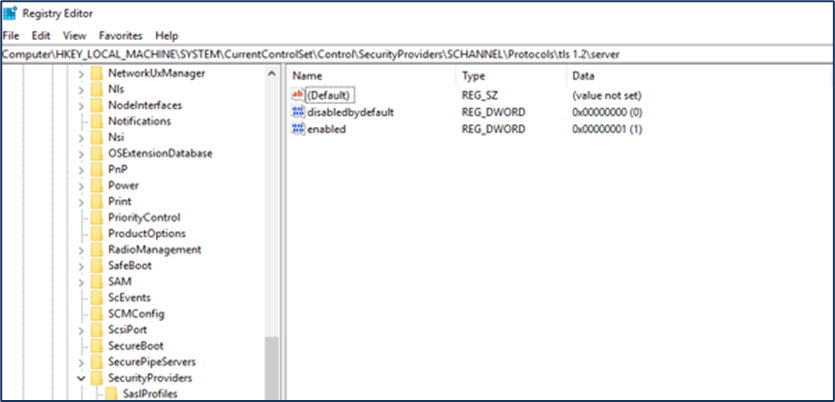
Task: Expand the Print key
Action: click(x=81, y=202)
